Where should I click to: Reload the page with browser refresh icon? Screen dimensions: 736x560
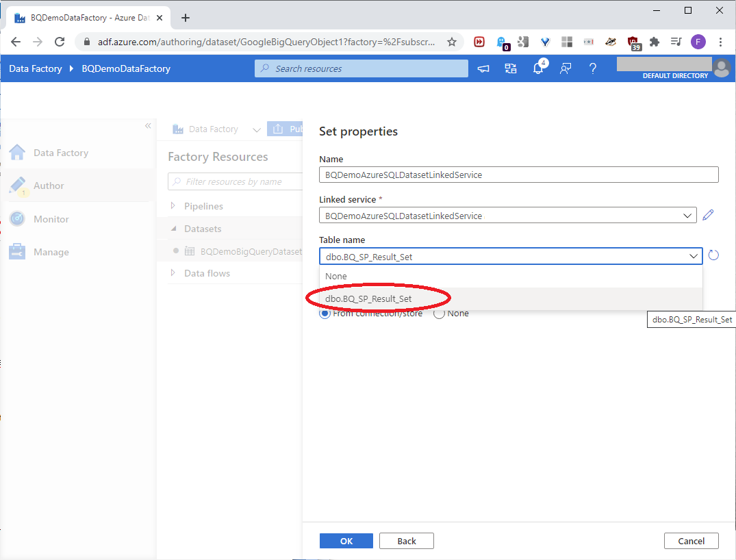pos(60,42)
